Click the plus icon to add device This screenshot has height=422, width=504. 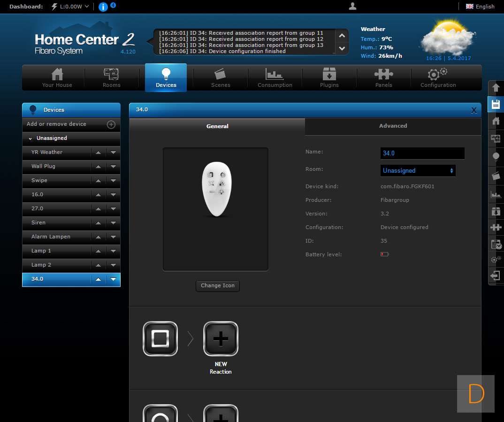tap(111, 124)
